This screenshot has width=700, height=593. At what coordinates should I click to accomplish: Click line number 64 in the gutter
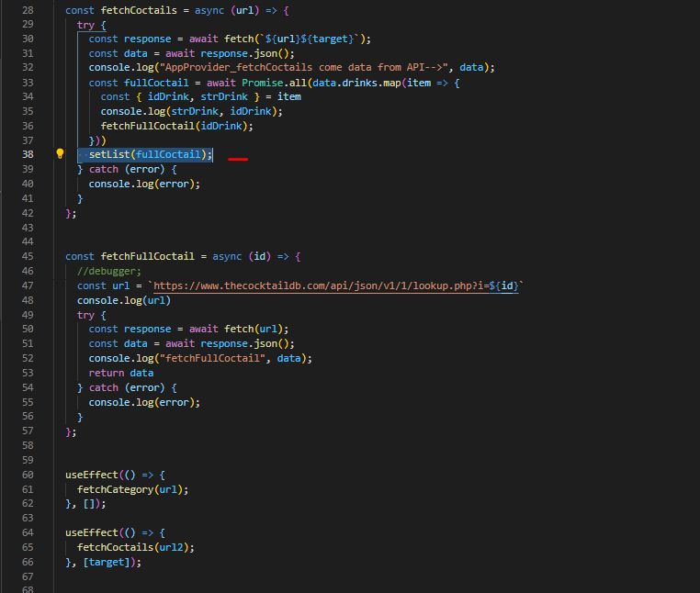coord(28,532)
